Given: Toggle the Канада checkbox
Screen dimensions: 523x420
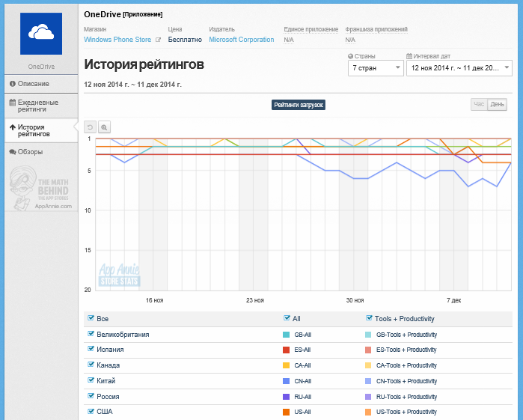Looking at the screenshot, I should 91,365.
